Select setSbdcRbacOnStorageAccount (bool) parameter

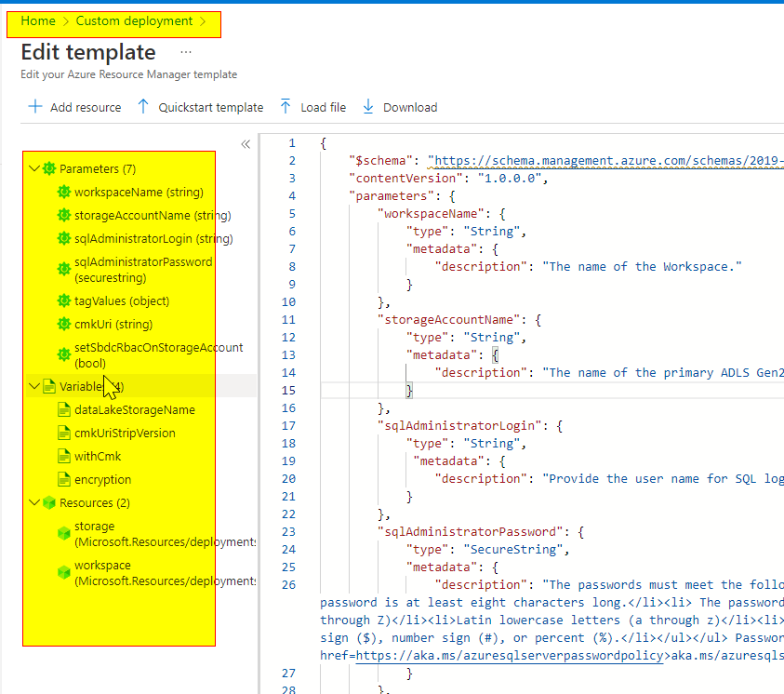[158, 355]
